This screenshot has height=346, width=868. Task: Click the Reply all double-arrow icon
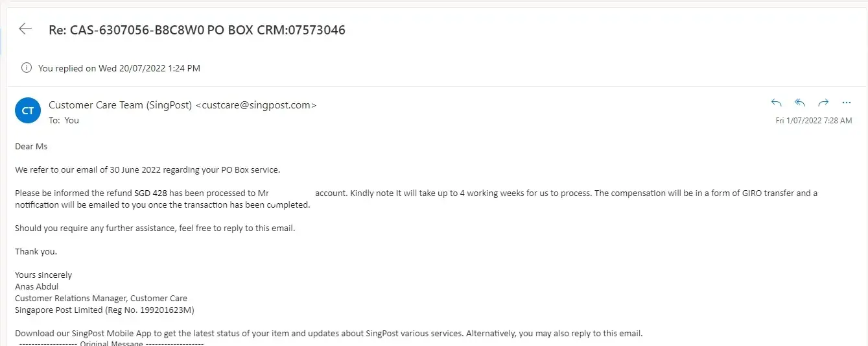tap(800, 103)
